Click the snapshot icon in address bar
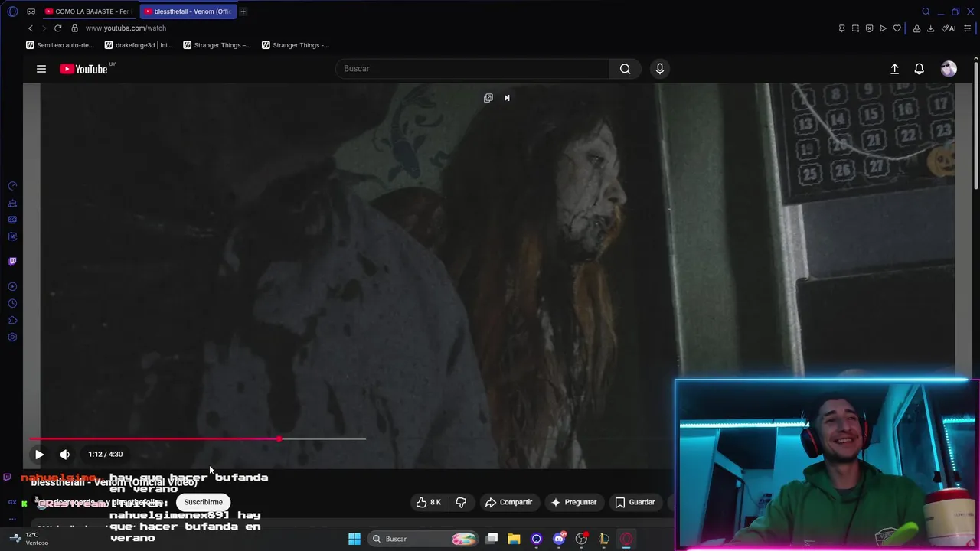The image size is (980, 551). (x=855, y=28)
